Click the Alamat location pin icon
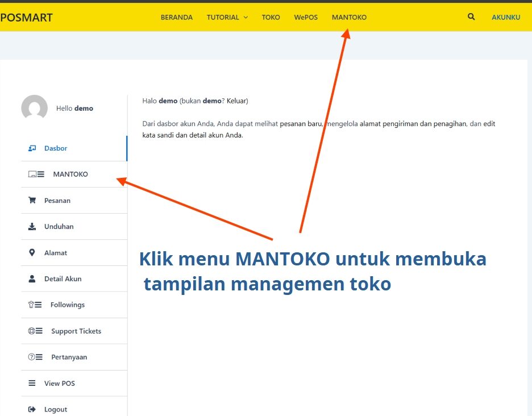Screen dimensions: 532x416 (32, 253)
